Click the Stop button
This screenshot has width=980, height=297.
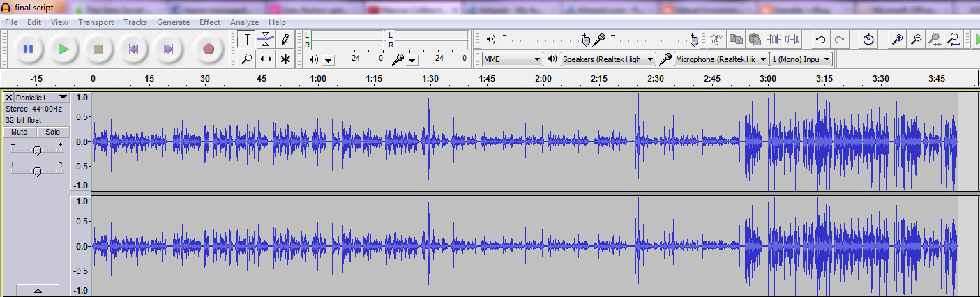[x=98, y=49]
